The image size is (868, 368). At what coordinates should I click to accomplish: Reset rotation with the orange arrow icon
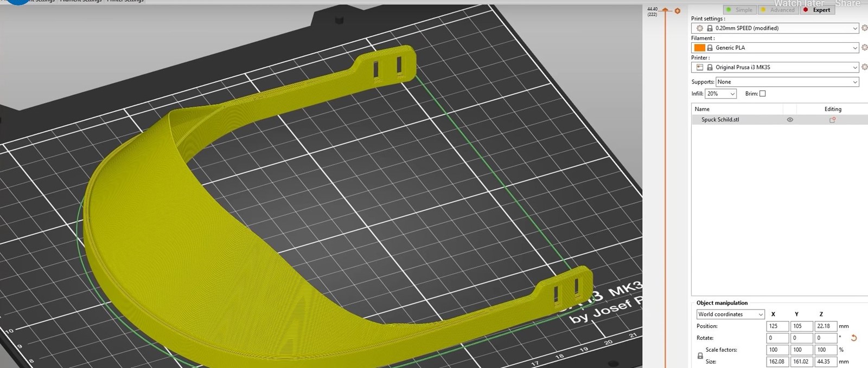coord(853,338)
